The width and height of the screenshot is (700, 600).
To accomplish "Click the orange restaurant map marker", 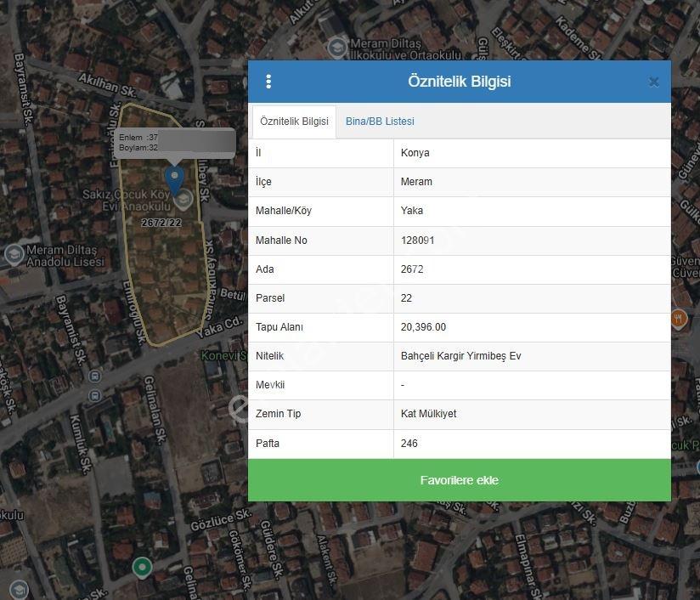I will (679, 319).
